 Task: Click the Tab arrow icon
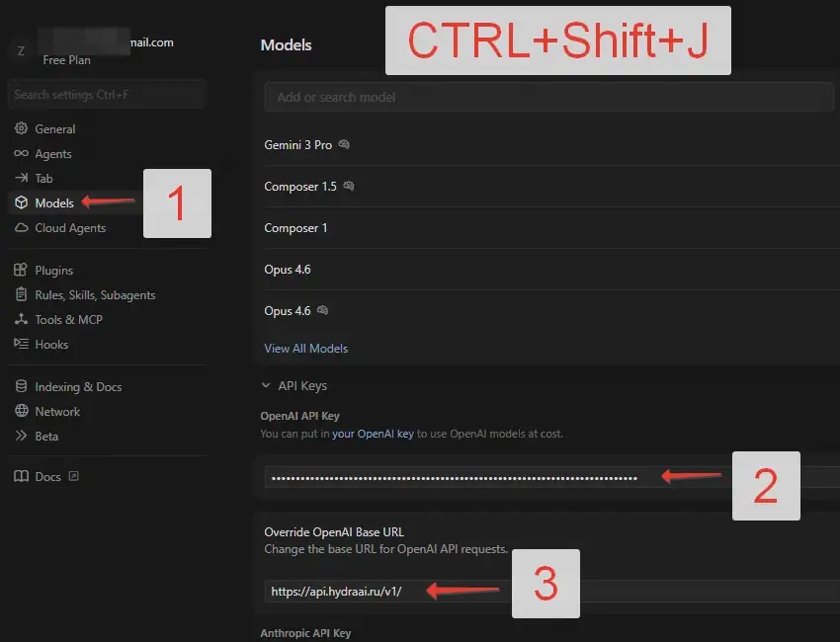click(x=21, y=179)
